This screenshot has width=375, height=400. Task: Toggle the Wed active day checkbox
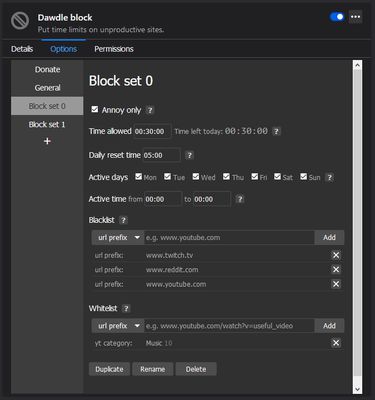tap(196, 176)
